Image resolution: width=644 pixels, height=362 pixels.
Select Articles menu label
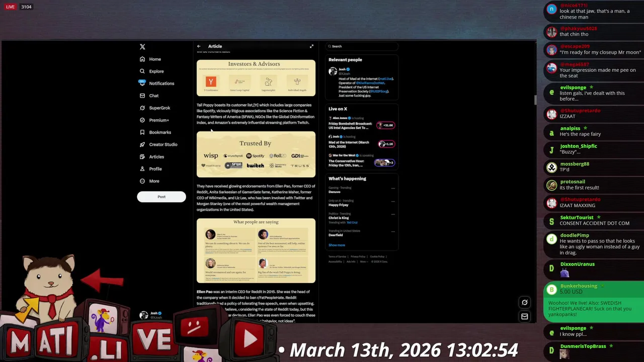[156, 157]
